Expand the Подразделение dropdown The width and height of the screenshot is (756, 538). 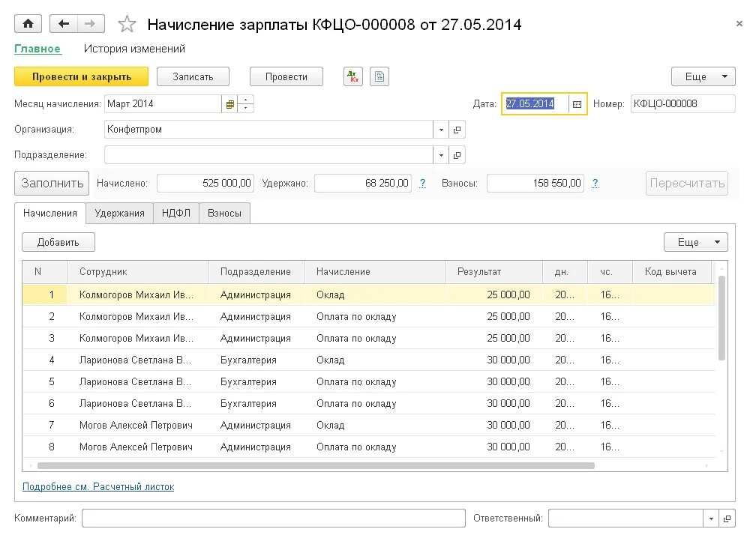[x=441, y=155]
